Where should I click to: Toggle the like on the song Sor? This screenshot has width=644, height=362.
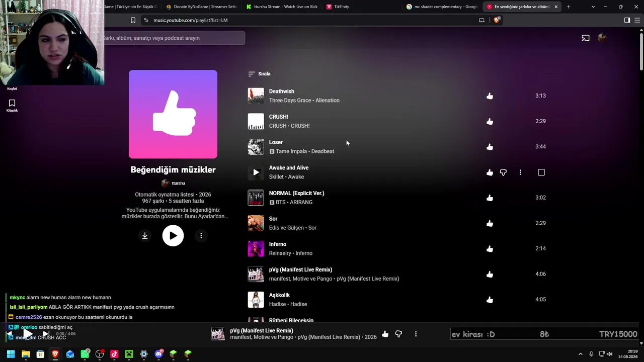(x=490, y=224)
